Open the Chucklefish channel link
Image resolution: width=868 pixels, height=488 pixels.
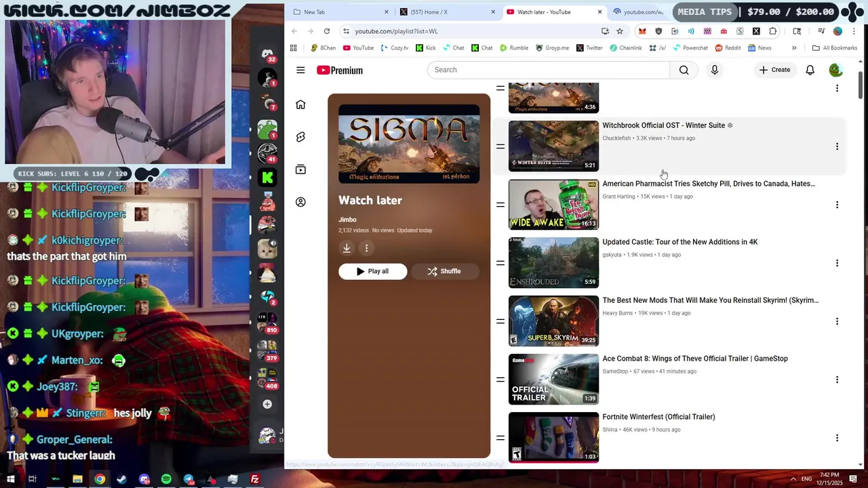pos(616,138)
